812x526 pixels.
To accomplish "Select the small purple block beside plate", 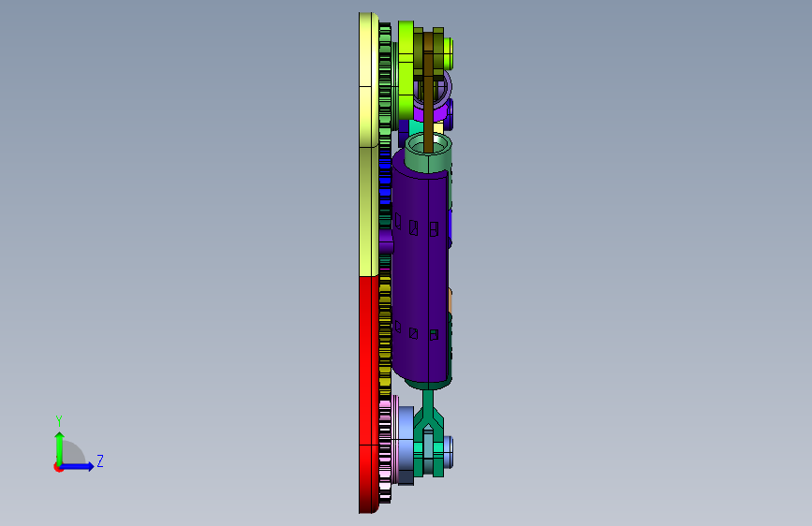I will click(x=386, y=241).
